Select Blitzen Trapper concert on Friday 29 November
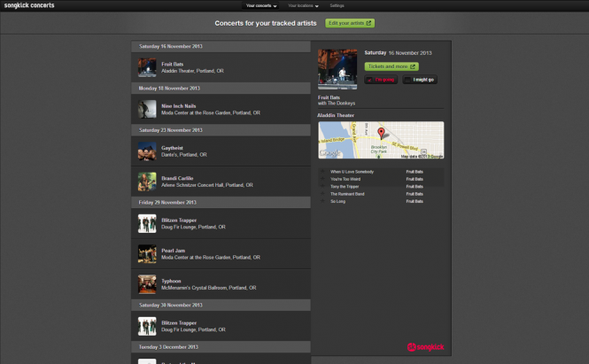The width and height of the screenshot is (589, 364). tap(221, 223)
